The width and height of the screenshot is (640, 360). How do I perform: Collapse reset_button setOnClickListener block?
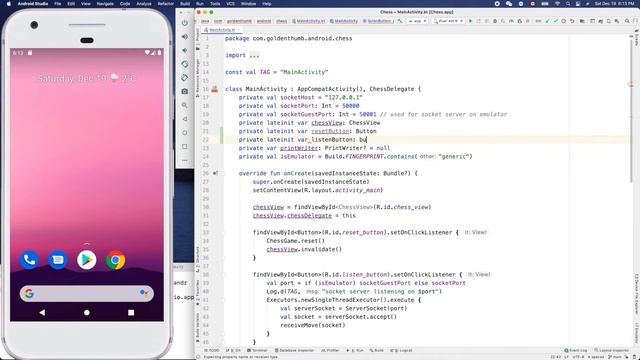coord(224,232)
